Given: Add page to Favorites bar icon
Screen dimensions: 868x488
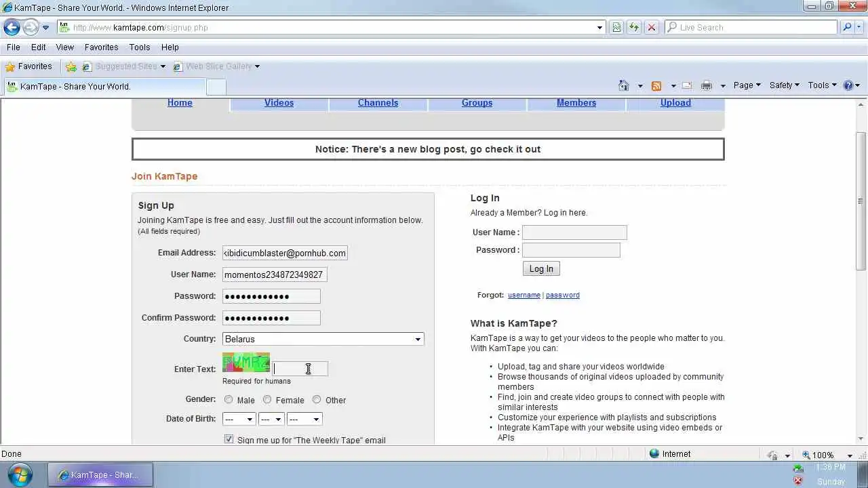Looking at the screenshot, I should [x=71, y=66].
